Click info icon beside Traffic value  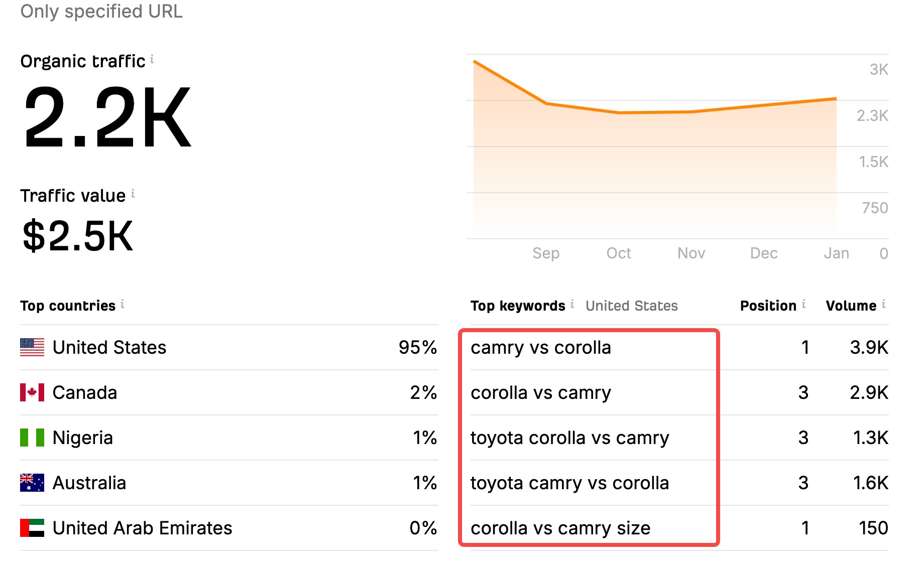[133, 194]
